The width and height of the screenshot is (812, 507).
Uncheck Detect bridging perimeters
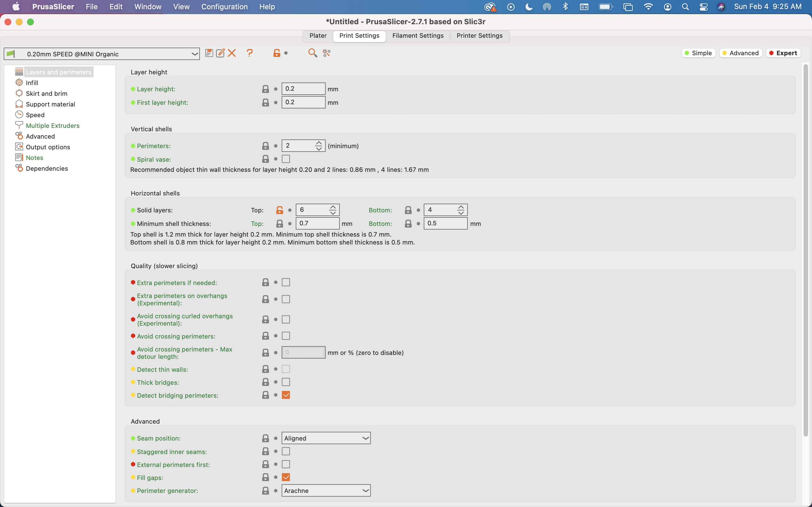tap(286, 395)
